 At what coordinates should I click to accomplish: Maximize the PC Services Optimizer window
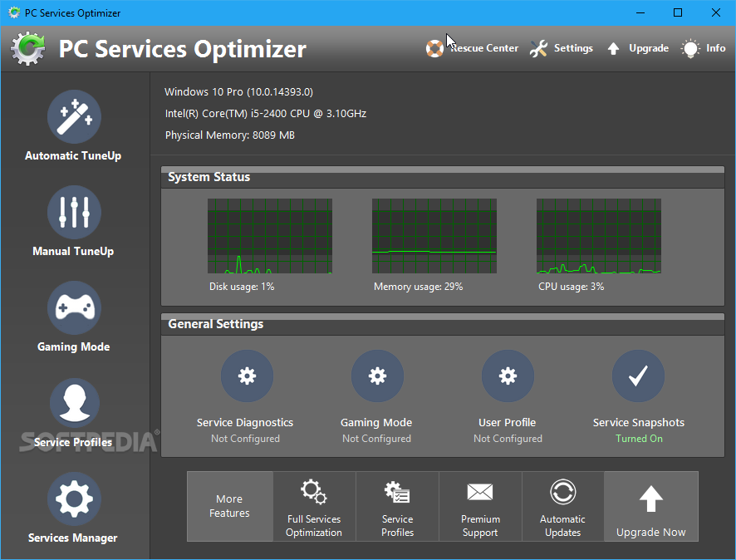tap(678, 12)
